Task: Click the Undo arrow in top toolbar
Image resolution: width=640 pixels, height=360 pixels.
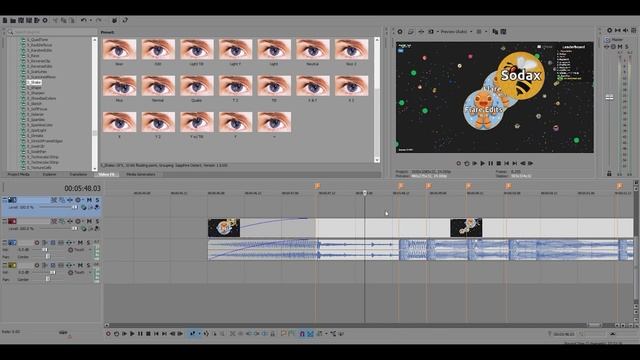Action: [x=83, y=20]
